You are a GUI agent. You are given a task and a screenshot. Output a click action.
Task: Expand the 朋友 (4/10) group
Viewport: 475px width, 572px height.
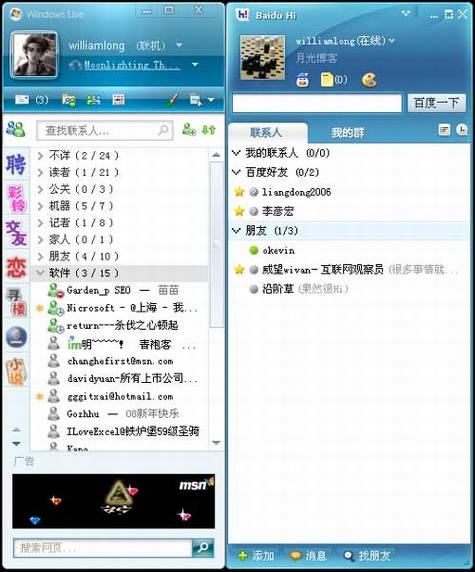coord(41,256)
